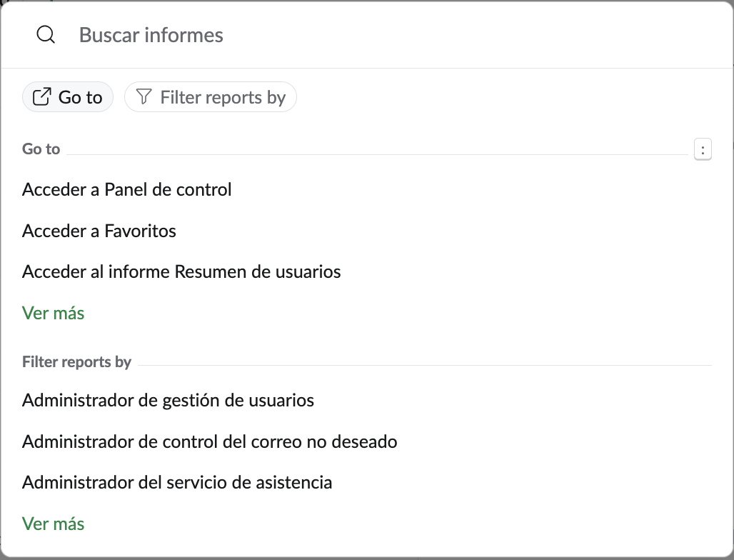This screenshot has width=734, height=560.
Task: Open Acceder al informe Resumen de usuarios
Action: click(x=181, y=271)
